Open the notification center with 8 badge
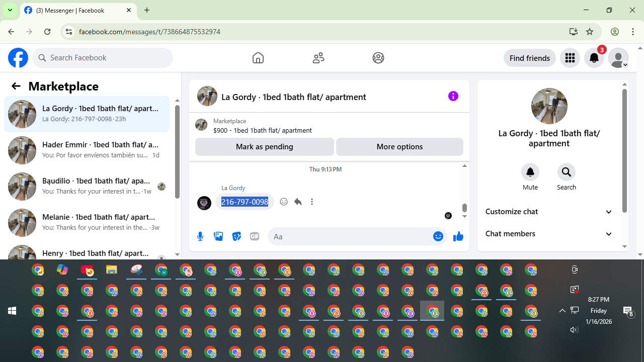 628,312
